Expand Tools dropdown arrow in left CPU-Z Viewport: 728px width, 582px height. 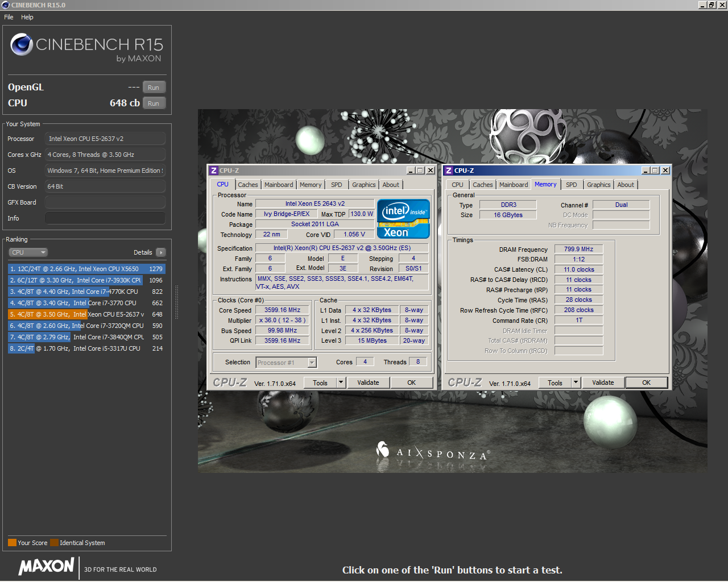pos(341,383)
